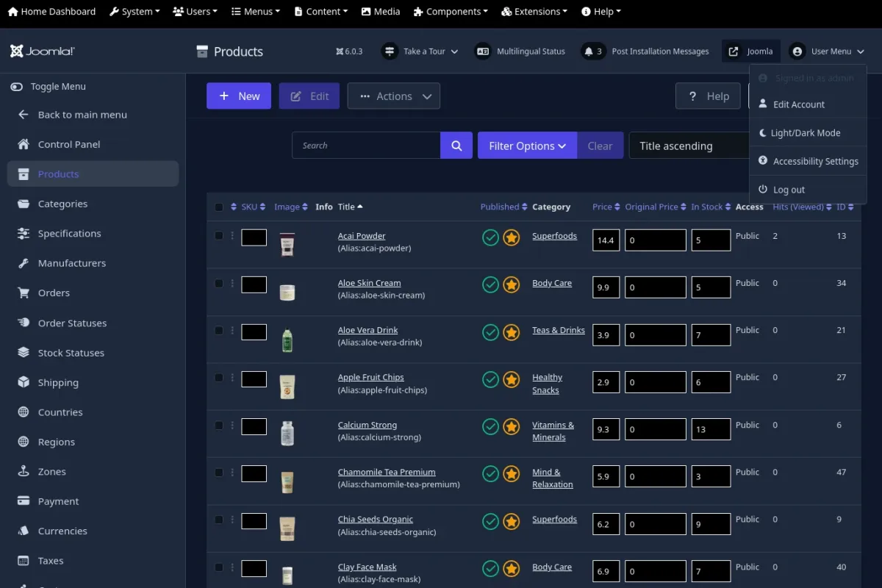
Task: Click the Aloe Vera Drink product thumbnail
Action: 287,340
